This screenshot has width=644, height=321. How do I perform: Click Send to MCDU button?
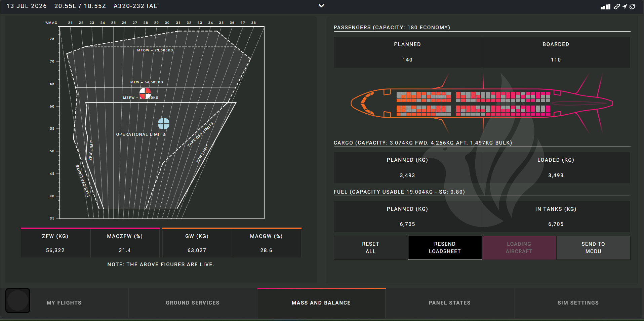pyautogui.click(x=593, y=248)
